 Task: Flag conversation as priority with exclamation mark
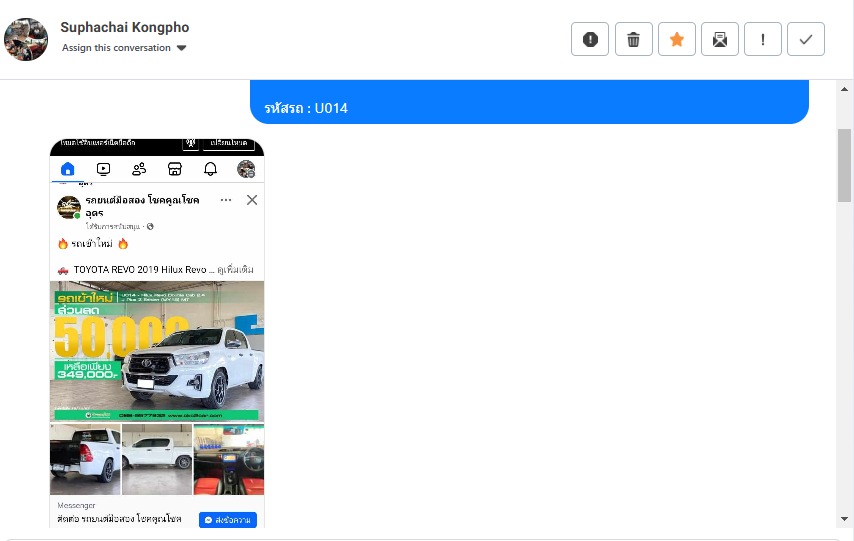click(762, 39)
